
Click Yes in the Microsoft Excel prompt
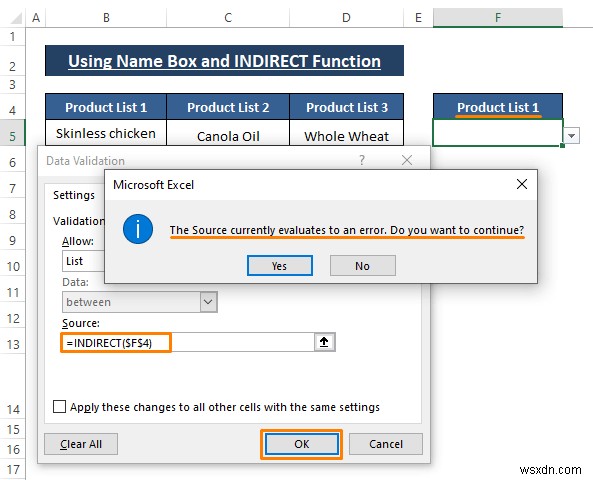[x=279, y=266]
